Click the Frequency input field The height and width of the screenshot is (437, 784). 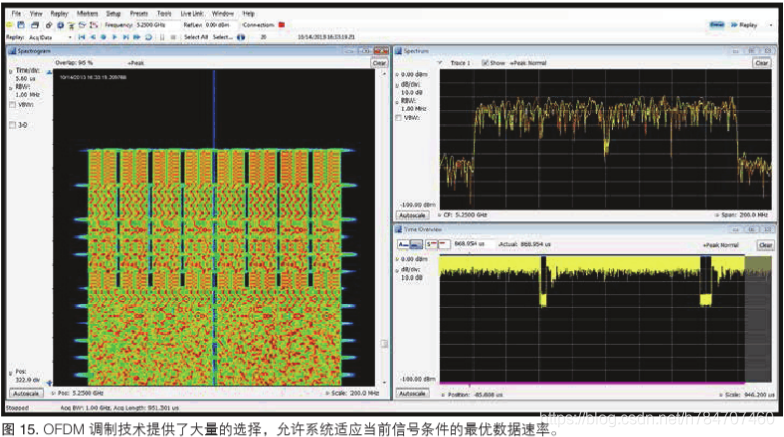click(158, 25)
